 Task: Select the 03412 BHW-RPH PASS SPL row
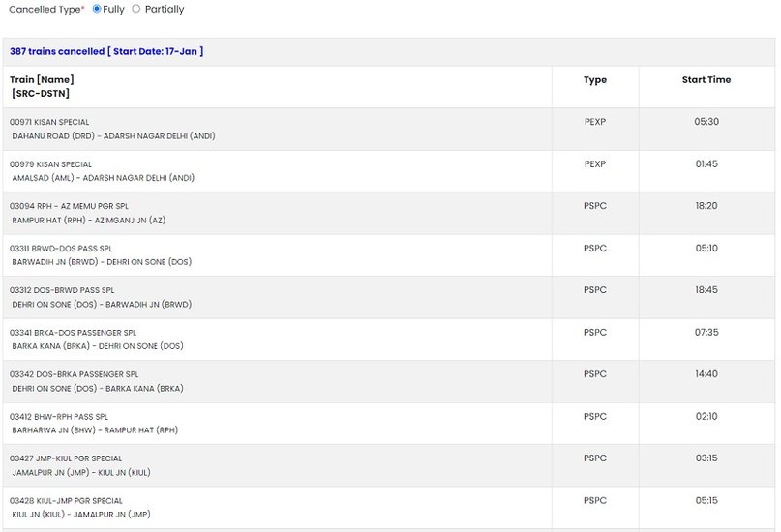(x=388, y=424)
